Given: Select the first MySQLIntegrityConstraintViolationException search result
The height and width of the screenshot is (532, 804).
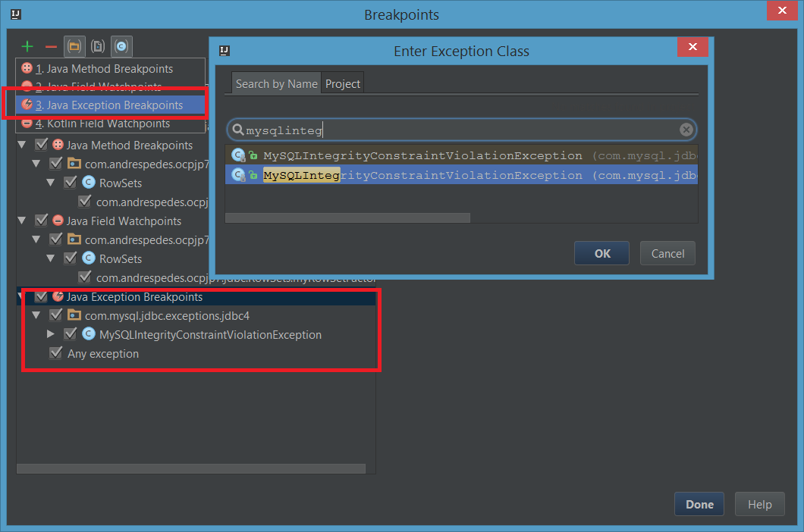Looking at the screenshot, I should [x=461, y=155].
